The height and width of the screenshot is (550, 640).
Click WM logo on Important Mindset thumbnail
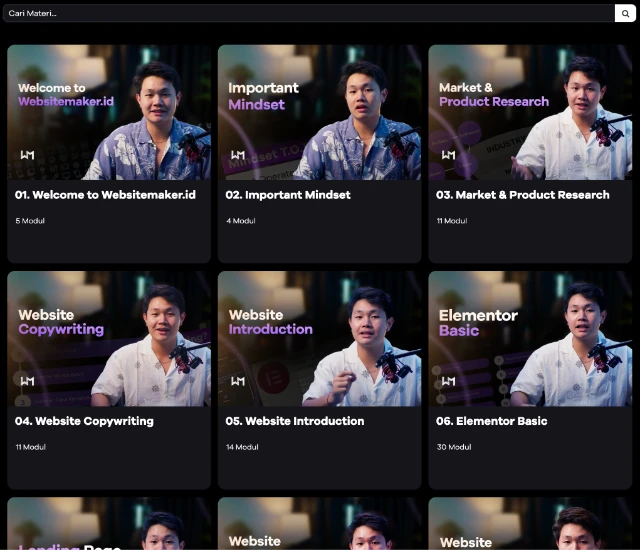[238, 155]
